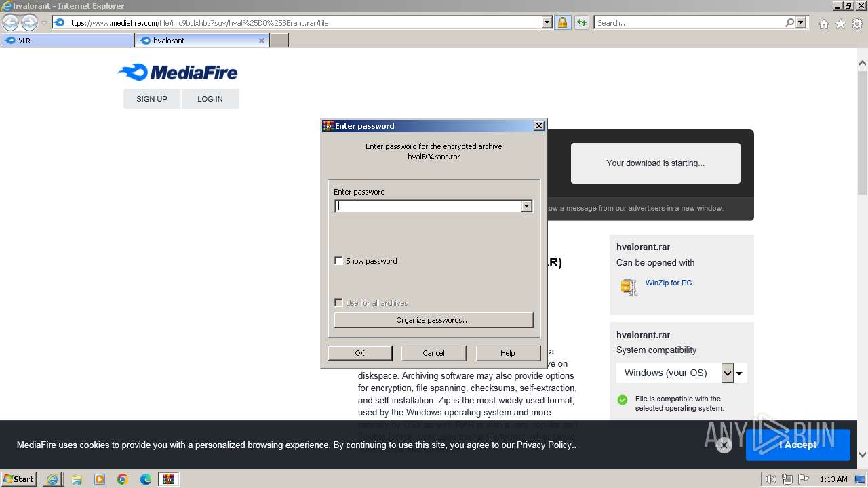Expand the address bar URL dropdown

coord(547,22)
